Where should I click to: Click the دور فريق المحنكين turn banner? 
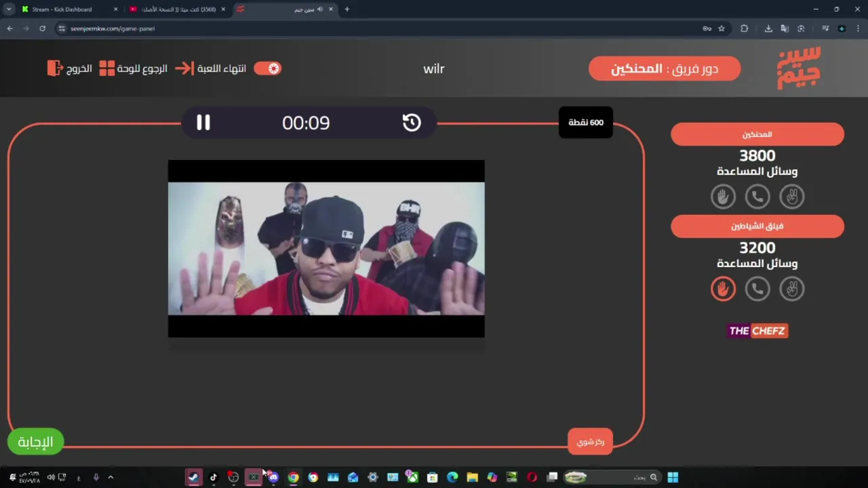[665, 68]
